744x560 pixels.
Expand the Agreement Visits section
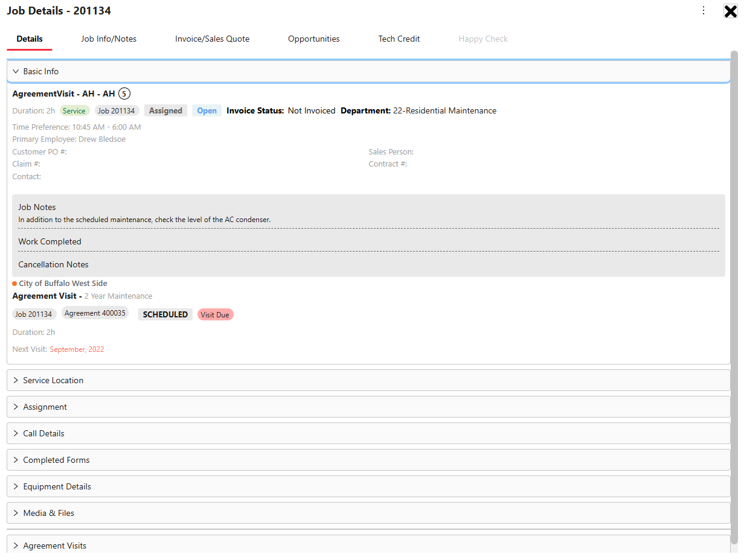click(368, 545)
